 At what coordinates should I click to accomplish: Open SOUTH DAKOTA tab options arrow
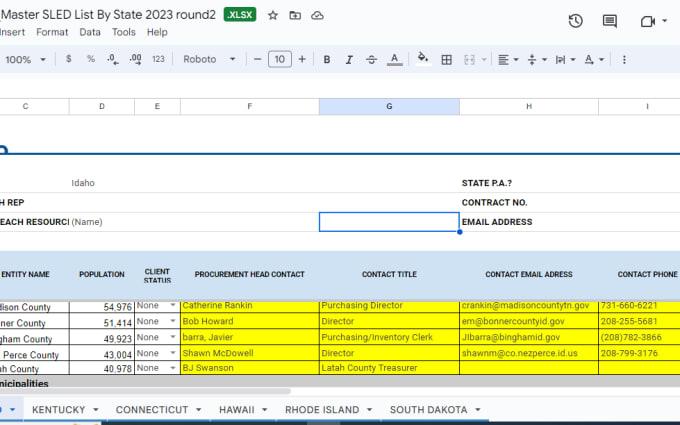click(x=478, y=410)
